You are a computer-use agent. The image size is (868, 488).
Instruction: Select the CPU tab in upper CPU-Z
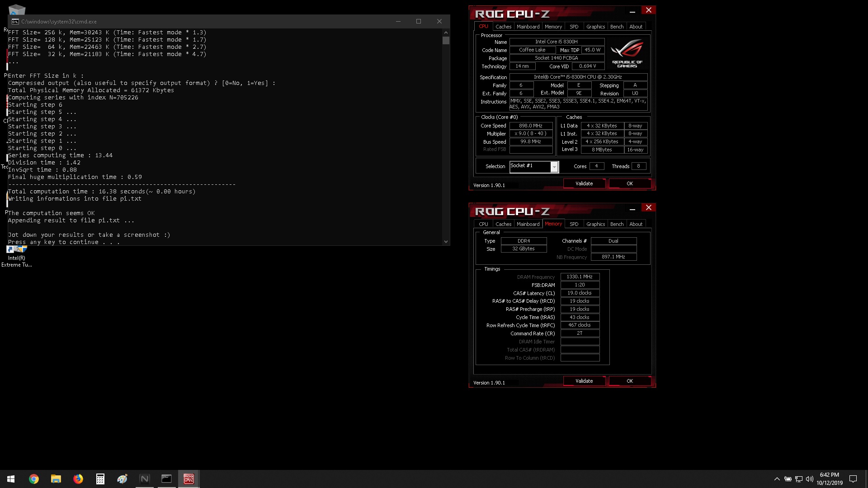click(x=483, y=26)
